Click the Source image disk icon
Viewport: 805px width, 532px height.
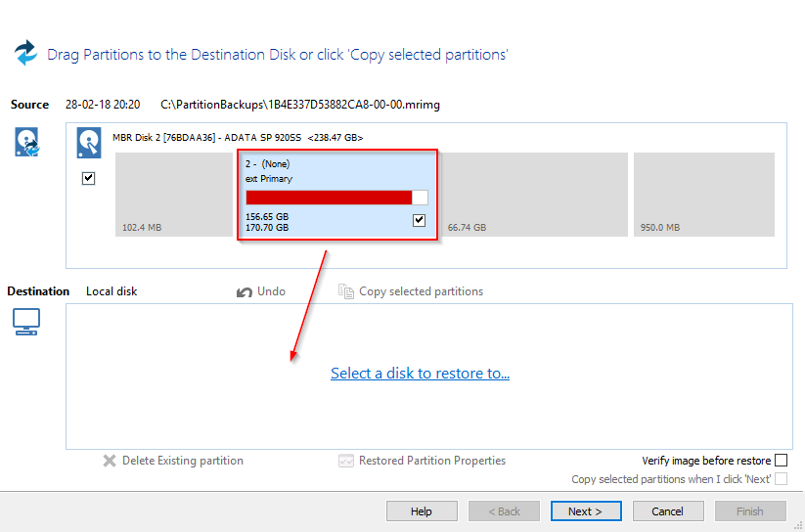click(26, 143)
